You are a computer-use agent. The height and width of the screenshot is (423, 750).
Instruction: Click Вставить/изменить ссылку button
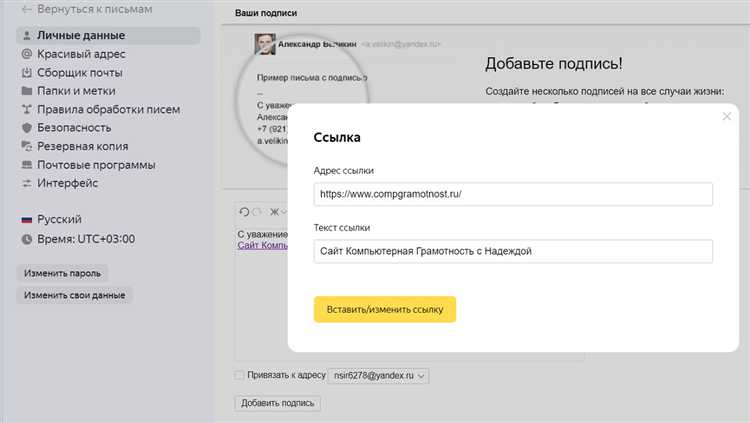(385, 310)
